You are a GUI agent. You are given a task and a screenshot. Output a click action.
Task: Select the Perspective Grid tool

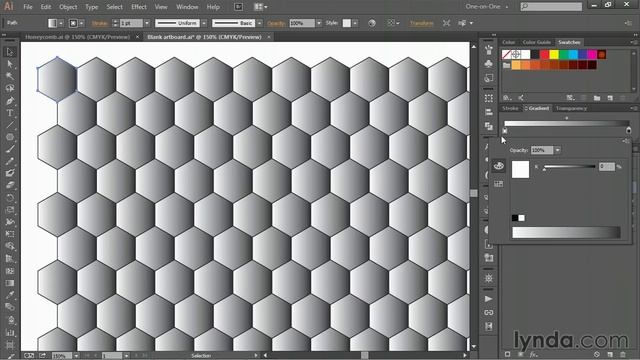[x=10, y=259]
